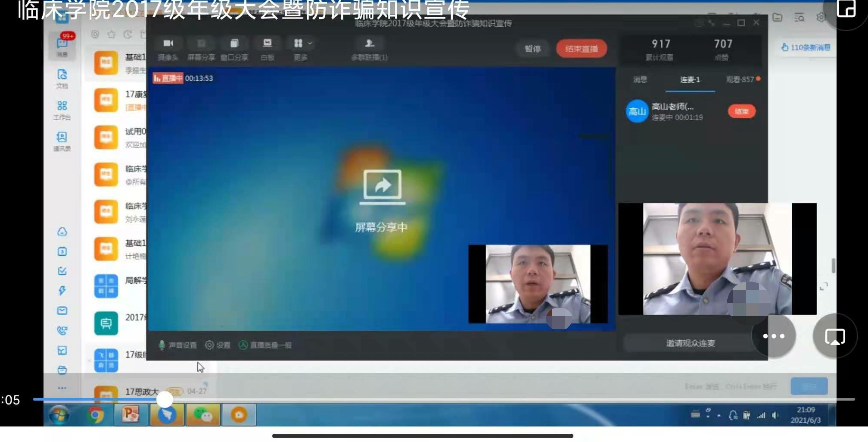868x442 pixels.
Task: Toggle microphone via 声音设置
Action: click(x=177, y=345)
